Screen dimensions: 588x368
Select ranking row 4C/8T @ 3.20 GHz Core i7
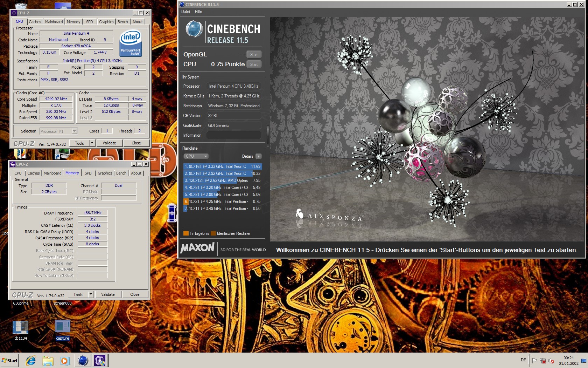click(x=223, y=188)
